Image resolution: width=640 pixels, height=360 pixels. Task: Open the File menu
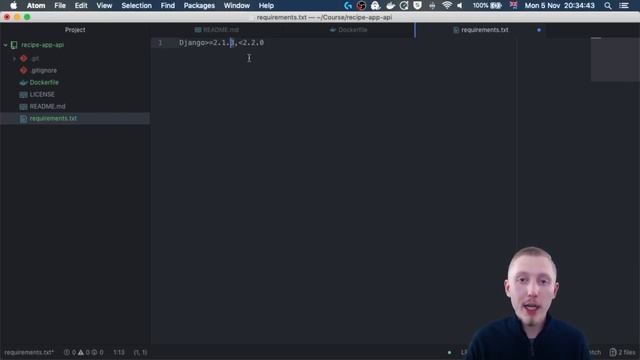coord(60,5)
